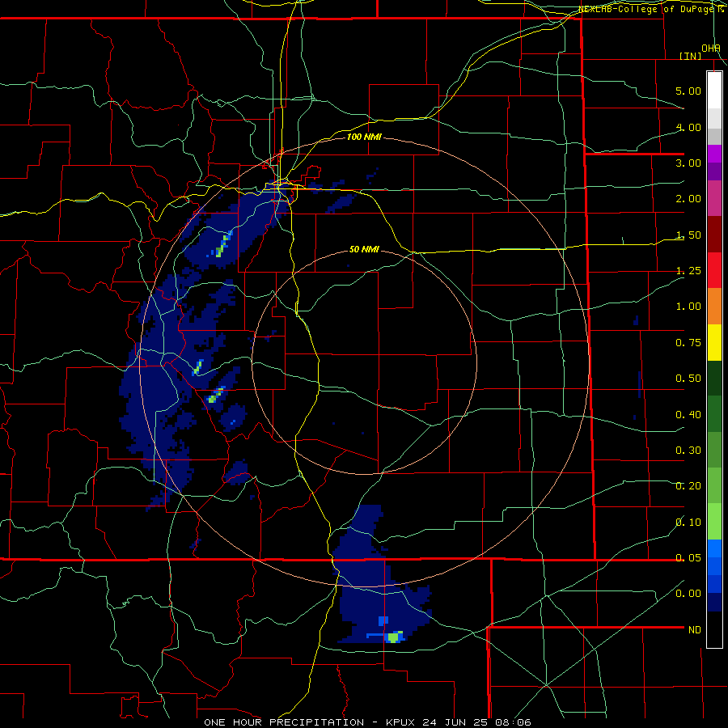Pick the white swatch on the color scale
728x728 pixels.
coord(714,90)
